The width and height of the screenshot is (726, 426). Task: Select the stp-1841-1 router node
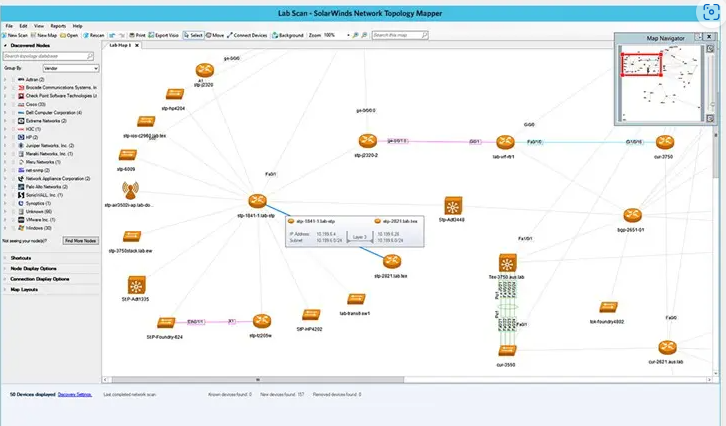tap(257, 201)
